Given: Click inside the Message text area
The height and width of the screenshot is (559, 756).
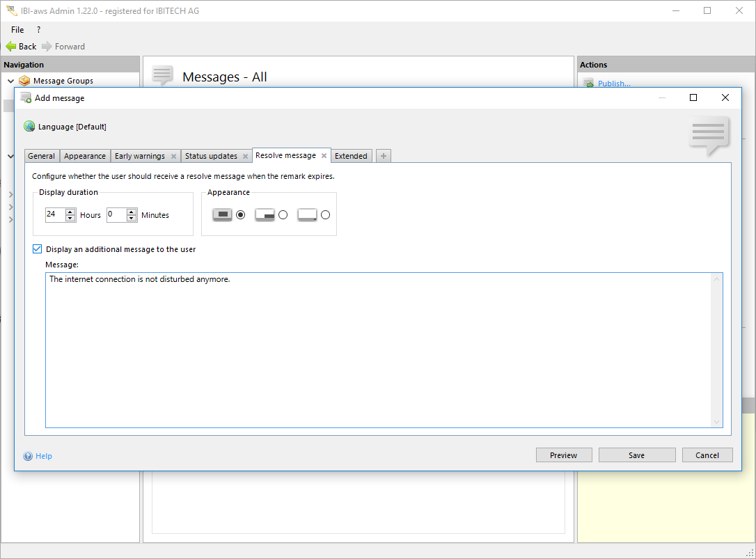Looking at the screenshot, I should [376, 348].
